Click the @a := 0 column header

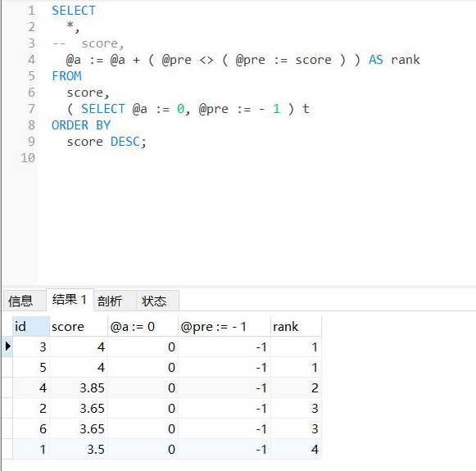(143, 326)
